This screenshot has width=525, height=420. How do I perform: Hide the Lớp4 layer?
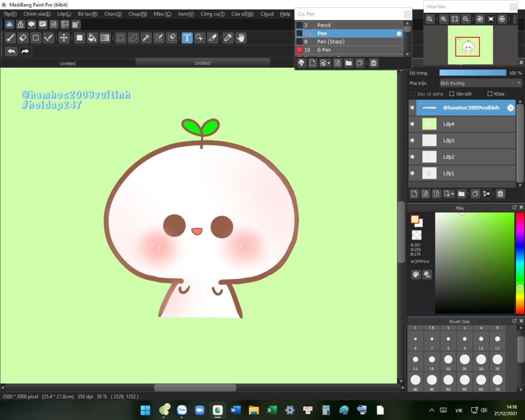click(412, 124)
